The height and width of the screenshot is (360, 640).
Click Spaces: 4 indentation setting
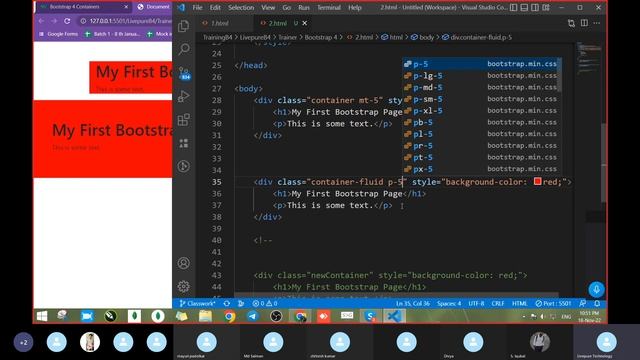[449, 304]
